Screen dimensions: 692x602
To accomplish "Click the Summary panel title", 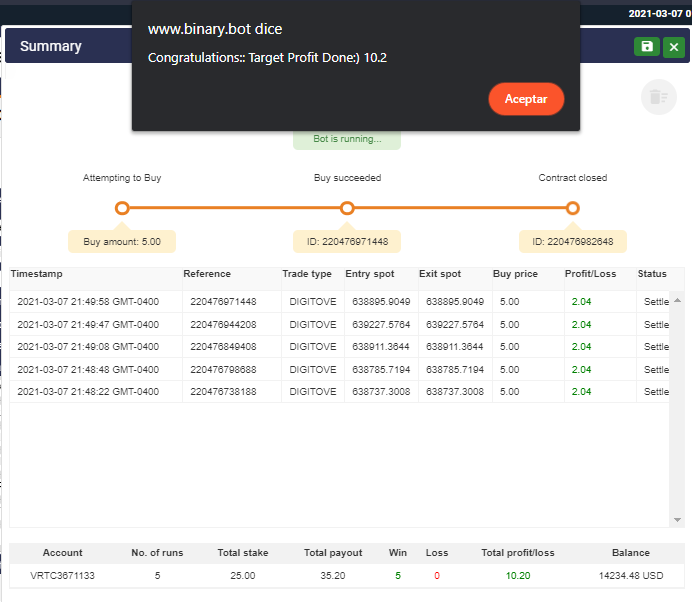I will tap(51, 46).
